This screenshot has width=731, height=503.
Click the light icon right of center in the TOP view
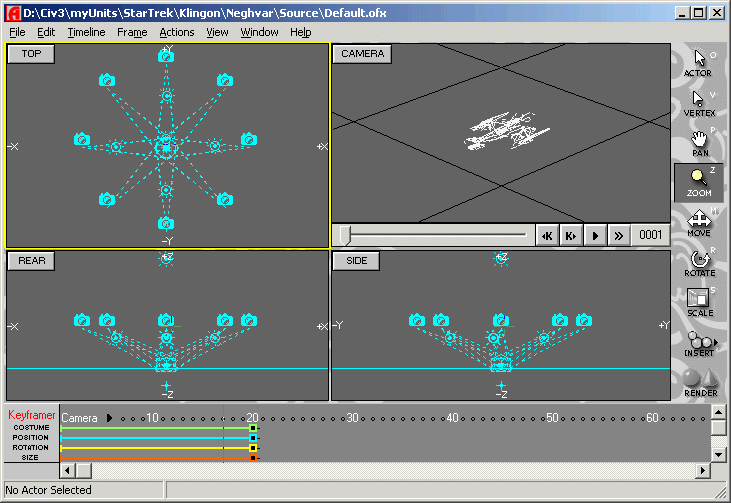pos(215,146)
